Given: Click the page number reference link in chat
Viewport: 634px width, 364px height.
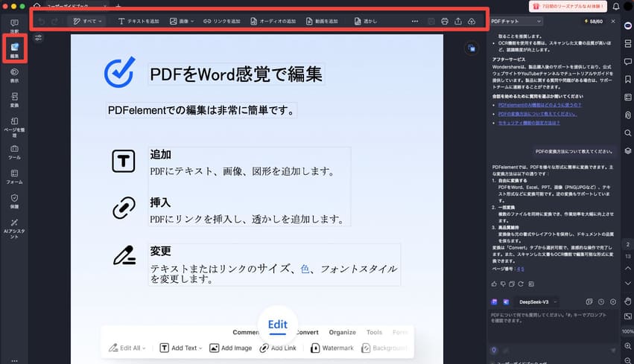Looking at the screenshot, I should coord(520,269).
